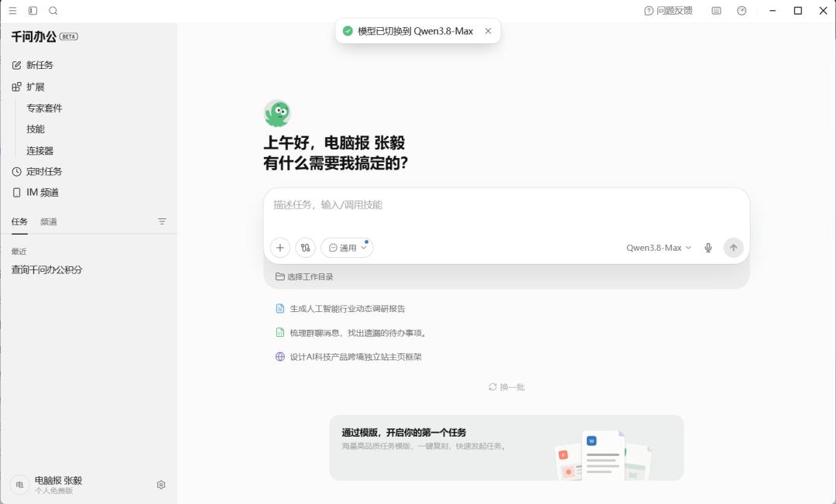Viewport: 836px width, 504px height.
Task: Click the plus attachment button
Action: (x=280, y=248)
